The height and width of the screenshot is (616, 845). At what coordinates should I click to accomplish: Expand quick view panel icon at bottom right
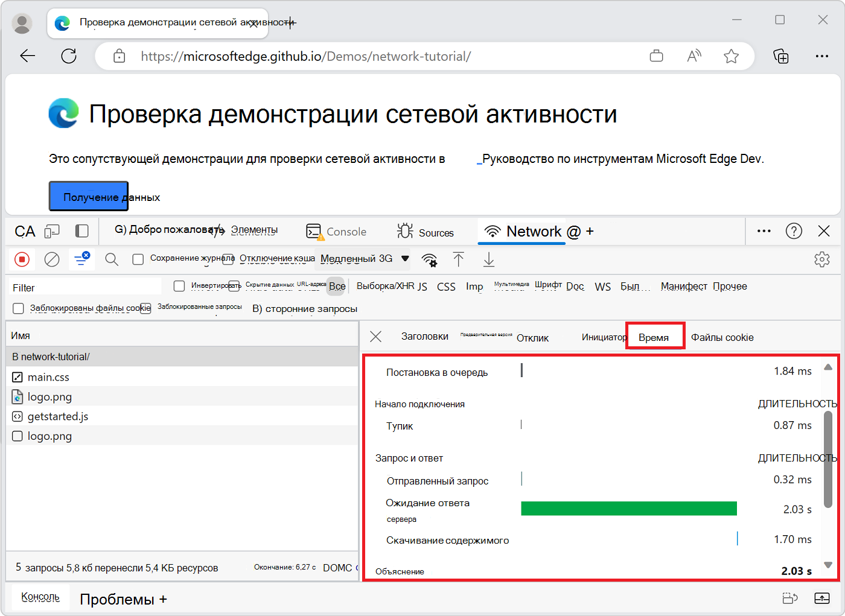(x=822, y=598)
